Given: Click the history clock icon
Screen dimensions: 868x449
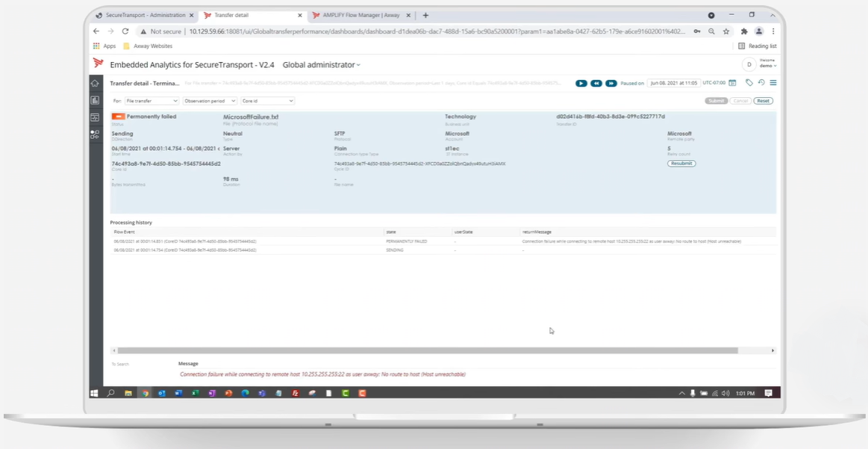Looking at the screenshot, I should [x=761, y=83].
